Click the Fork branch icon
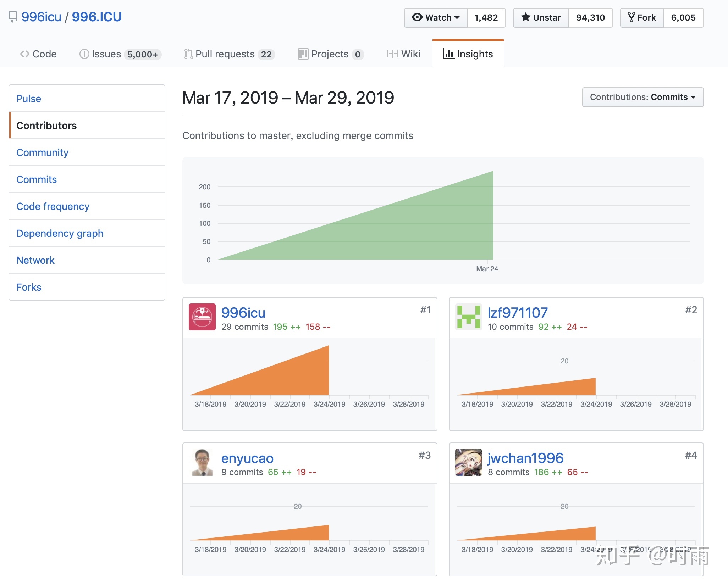728x585 pixels. click(x=631, y=17)
